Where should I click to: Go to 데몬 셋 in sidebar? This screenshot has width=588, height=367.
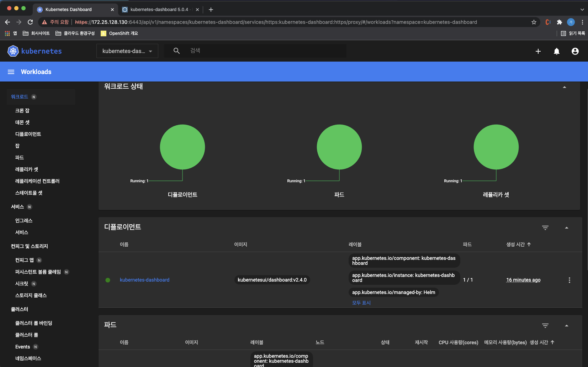22,122
